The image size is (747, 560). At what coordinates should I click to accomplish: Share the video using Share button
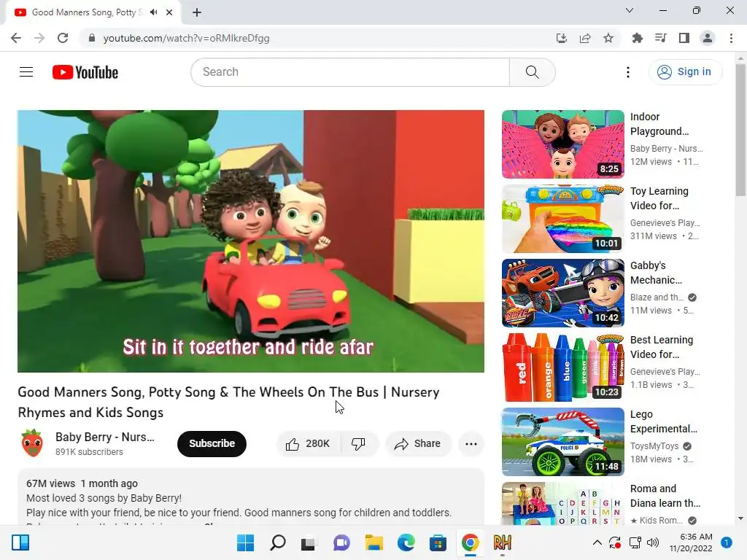coord(418,444)
